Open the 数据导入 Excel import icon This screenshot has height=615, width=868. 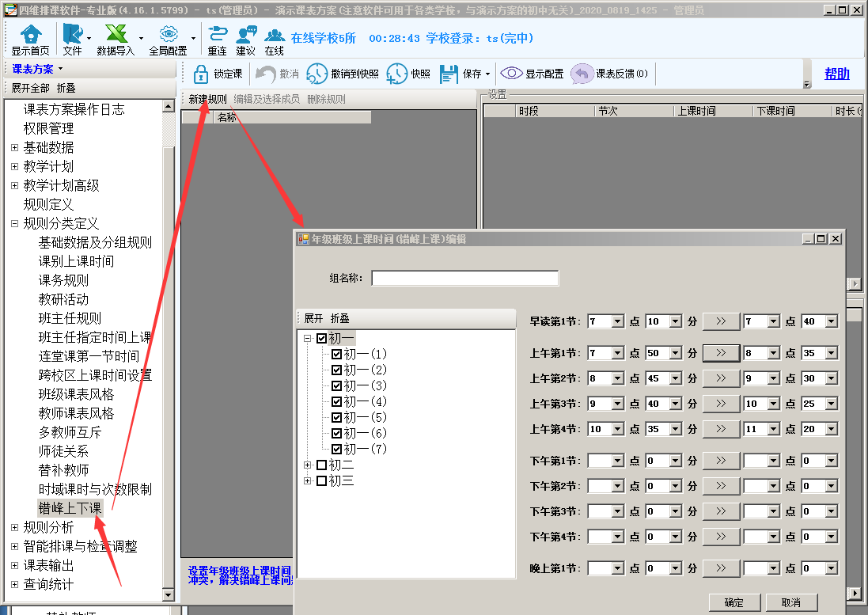click(x=116, y=35)
